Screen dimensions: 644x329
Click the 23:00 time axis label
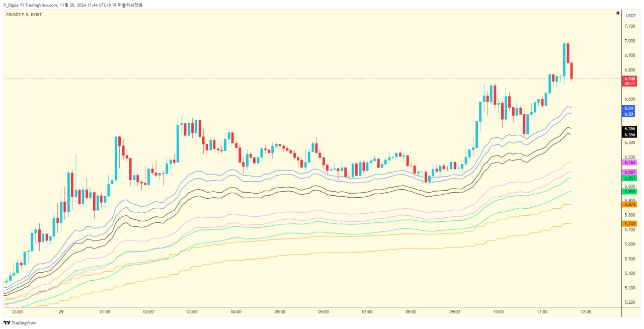[x=18, y=312]
